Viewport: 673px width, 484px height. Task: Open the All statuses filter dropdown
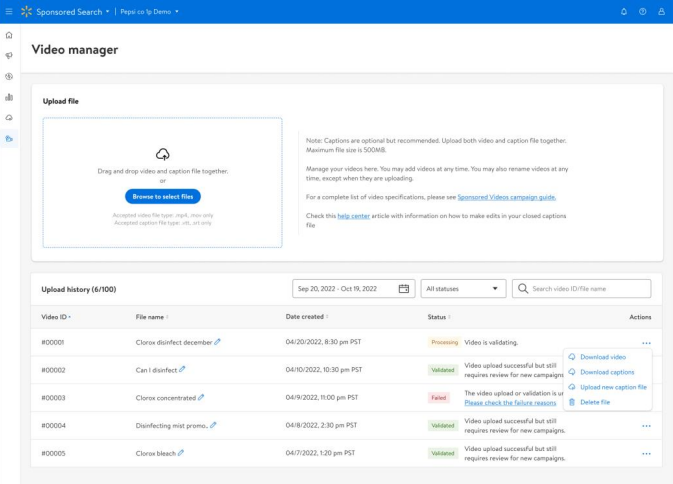(x=462, y=289)
